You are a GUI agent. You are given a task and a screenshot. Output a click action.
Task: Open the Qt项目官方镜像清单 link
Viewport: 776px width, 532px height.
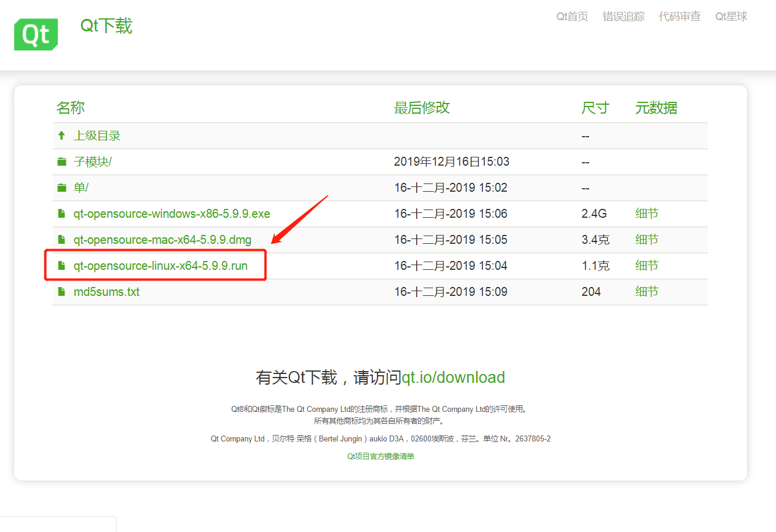click(x=381, y=456)
